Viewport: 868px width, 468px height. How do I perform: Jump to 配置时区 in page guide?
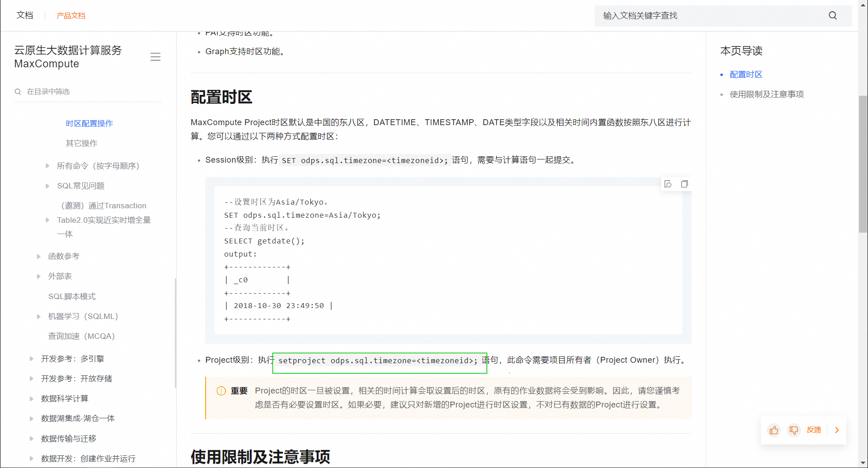pyautogui.click(x=746, y=75)
